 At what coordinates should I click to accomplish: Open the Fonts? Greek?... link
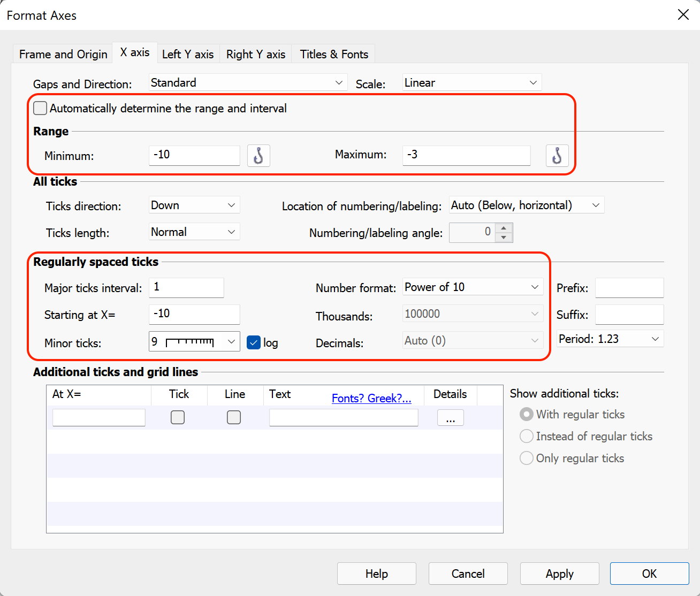point(371,398)
